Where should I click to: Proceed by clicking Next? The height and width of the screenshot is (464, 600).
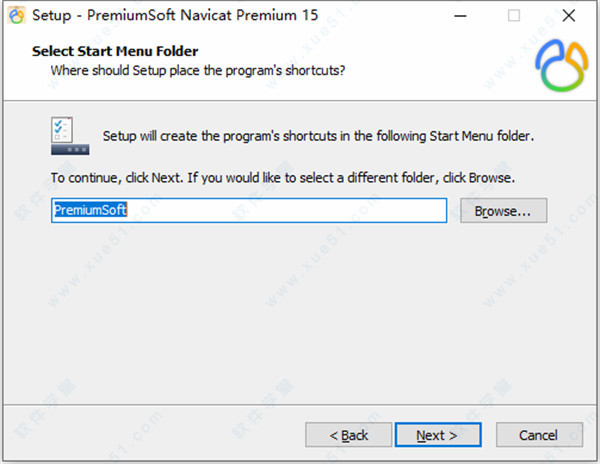pos(437,435)
